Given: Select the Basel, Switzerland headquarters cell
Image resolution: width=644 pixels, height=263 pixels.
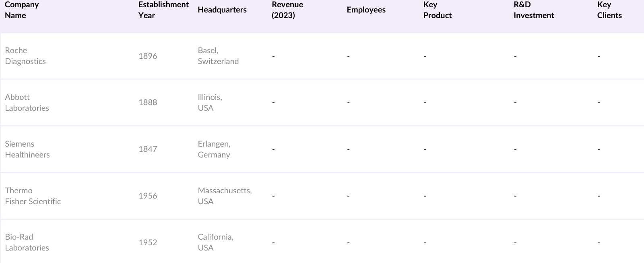Looking at the screenshot, I should tap(218, 56).
